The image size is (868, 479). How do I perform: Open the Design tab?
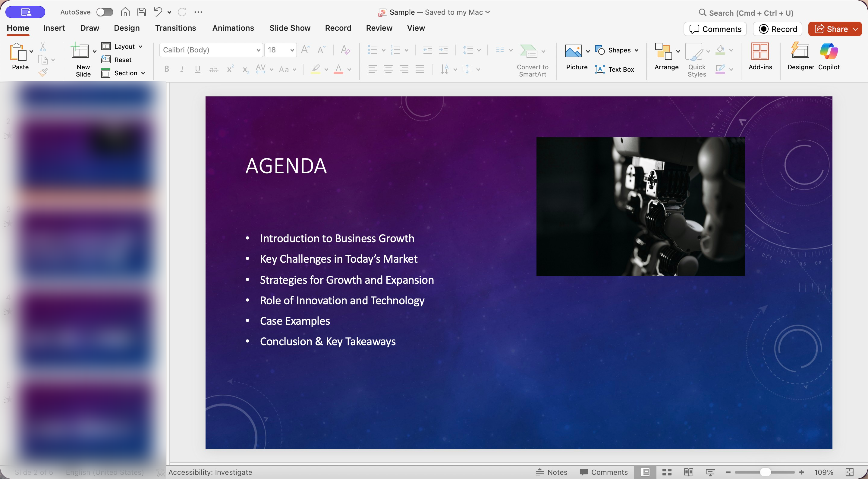coord(126,28)
